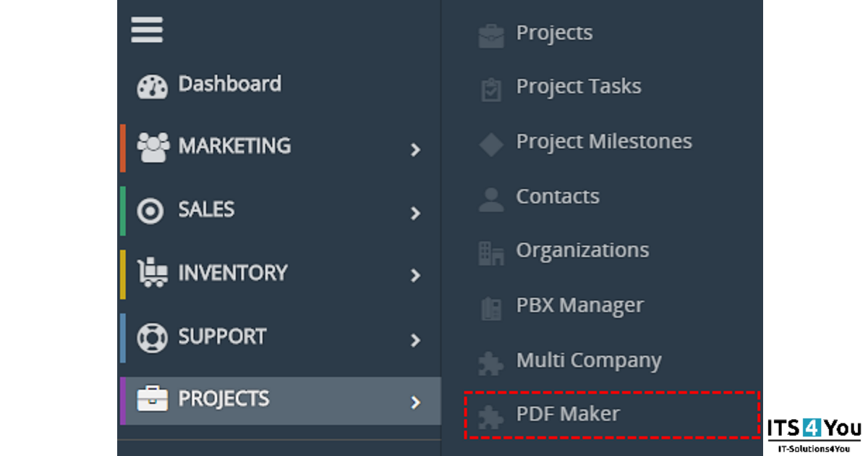Click the Support lifebuoy icon
The height and width of the screenshot is (456, 868).
coord(152,337)
